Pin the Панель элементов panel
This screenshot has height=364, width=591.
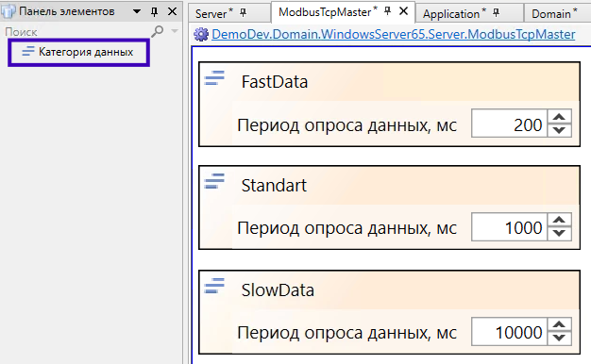pos(155,11)
